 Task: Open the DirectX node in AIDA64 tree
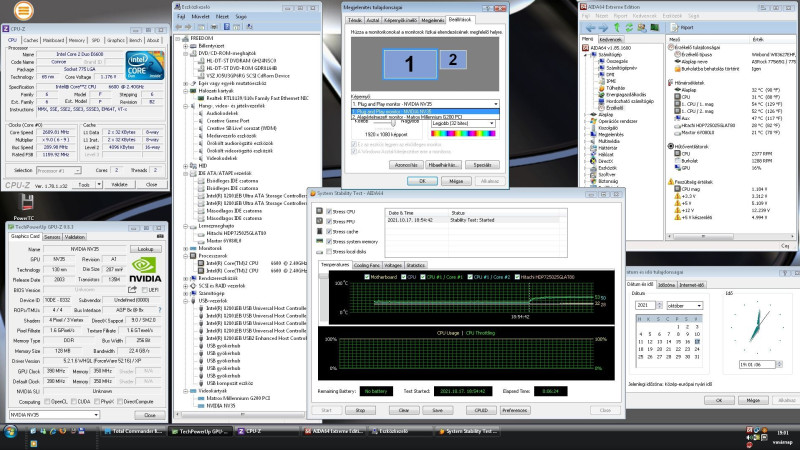605,161
